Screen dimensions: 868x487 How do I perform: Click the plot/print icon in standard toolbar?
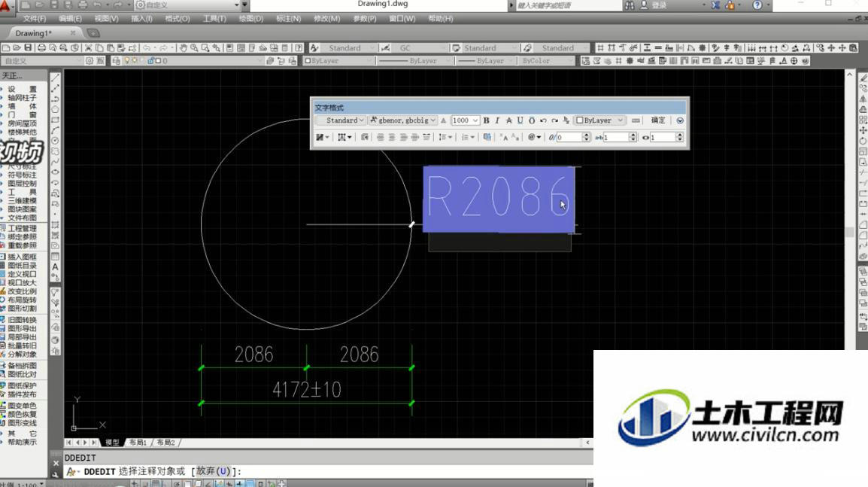click(x=41, y=48)
